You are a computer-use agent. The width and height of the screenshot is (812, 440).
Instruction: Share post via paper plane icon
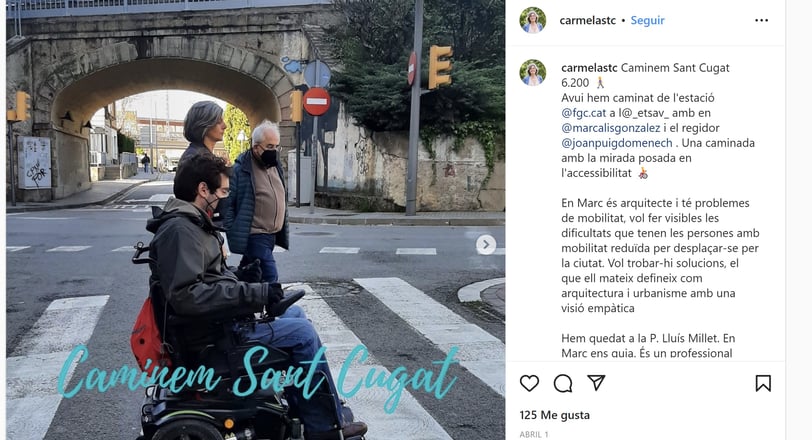click(x=596, y=383)
